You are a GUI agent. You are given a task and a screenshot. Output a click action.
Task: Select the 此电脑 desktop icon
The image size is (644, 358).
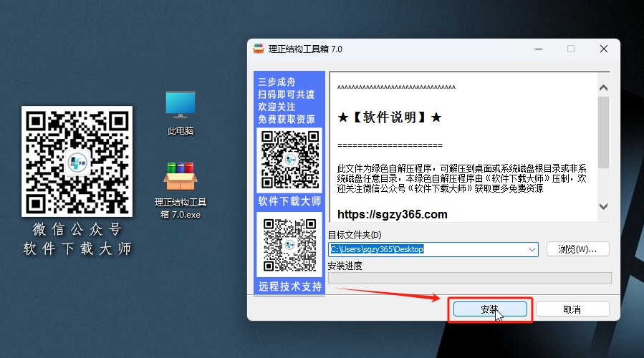tap(181, 113)
